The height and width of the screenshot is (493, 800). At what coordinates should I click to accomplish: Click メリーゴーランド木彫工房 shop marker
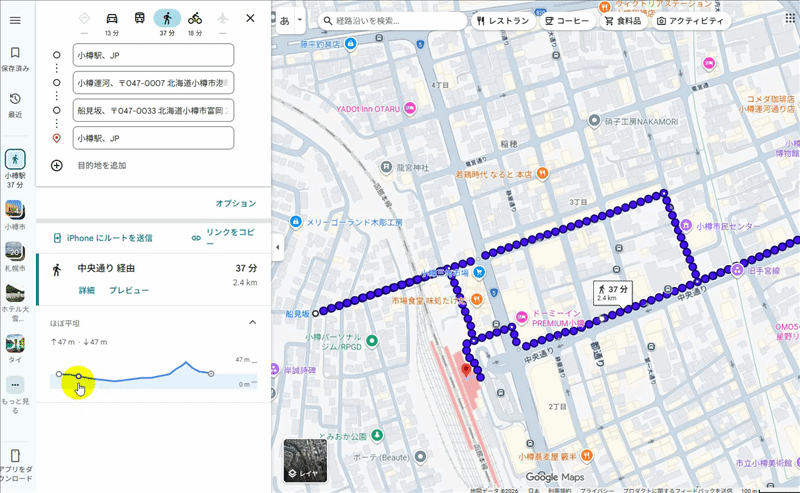click(295, 222)
